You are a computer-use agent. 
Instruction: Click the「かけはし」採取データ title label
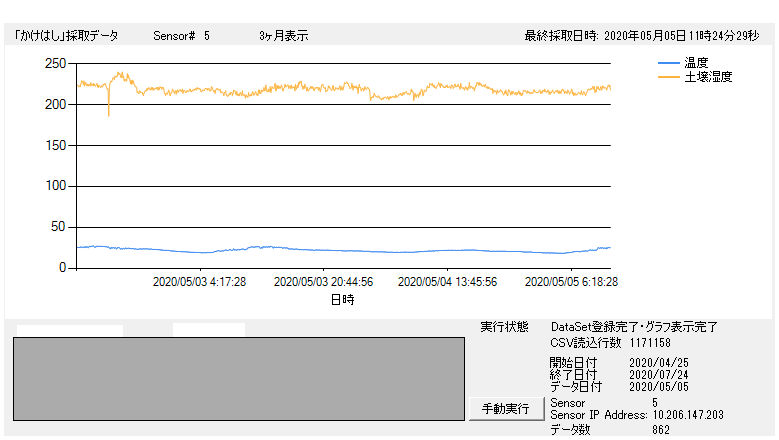tap(66, 36)
